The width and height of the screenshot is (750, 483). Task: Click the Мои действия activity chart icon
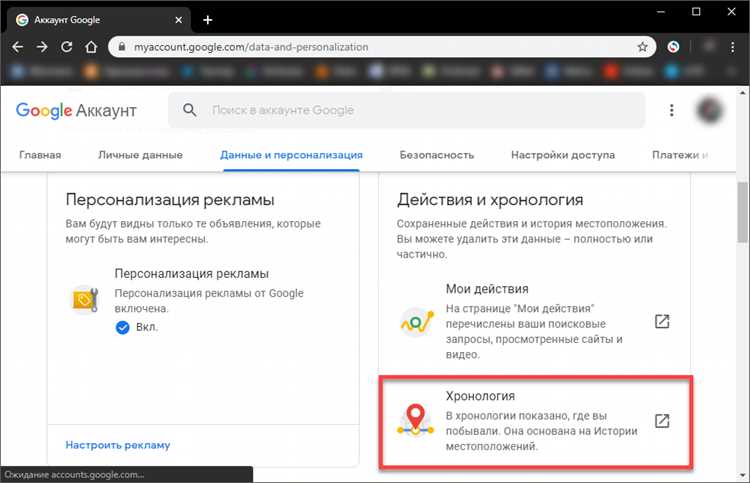(417, 322)
